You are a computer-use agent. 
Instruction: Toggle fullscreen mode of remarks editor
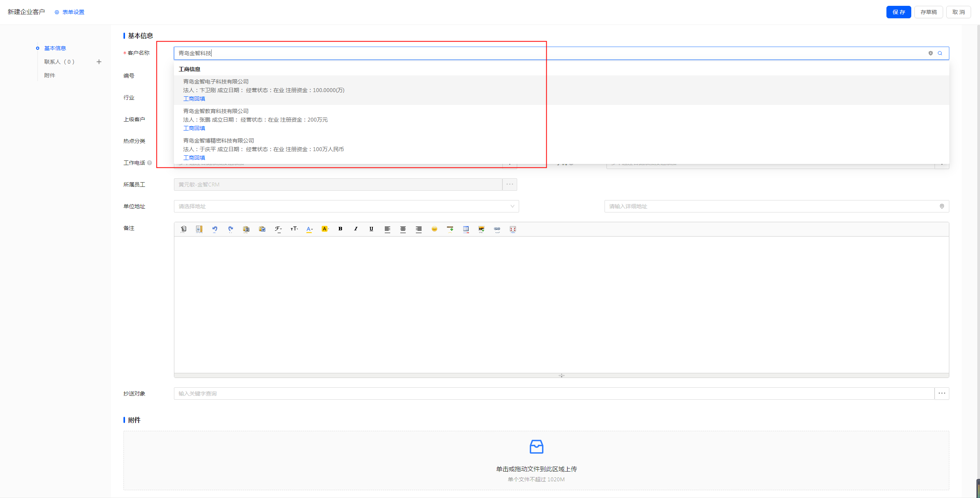(x=513, y=229)
